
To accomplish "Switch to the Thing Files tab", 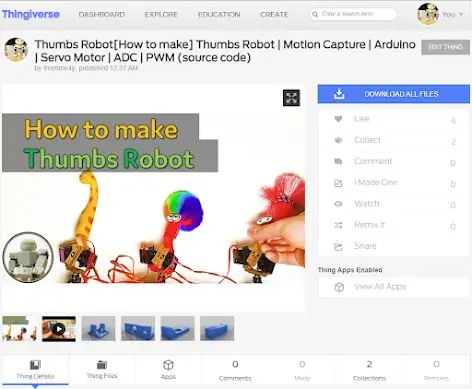I will 102,370.
